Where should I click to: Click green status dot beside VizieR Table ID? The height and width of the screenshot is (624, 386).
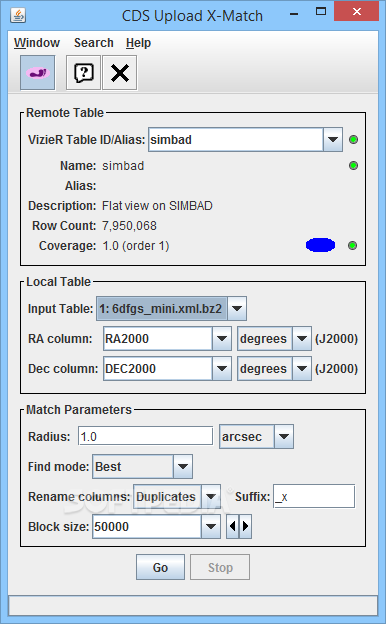point(353,140)
